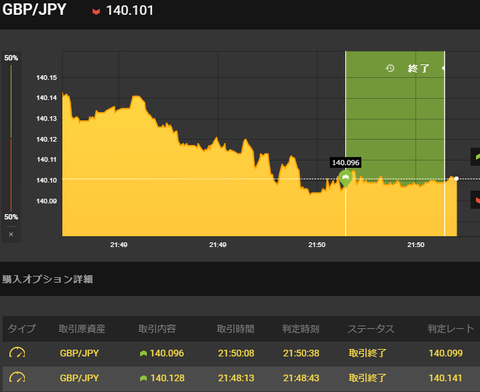Screen dimensions: 480x392
Task: Click the 140.09 price axis label
Action: (47, 201)
